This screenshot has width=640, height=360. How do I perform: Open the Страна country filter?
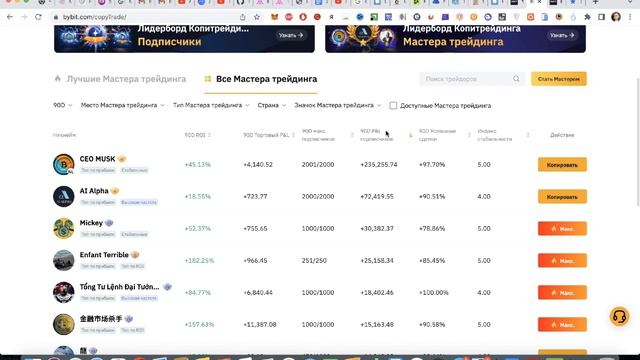coord(271,105)
